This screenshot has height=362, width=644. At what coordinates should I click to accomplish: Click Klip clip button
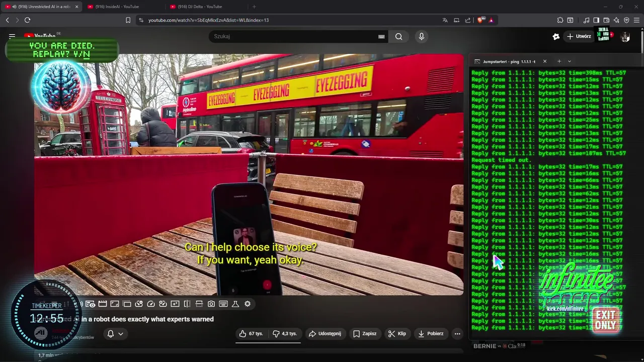point(397,333)
